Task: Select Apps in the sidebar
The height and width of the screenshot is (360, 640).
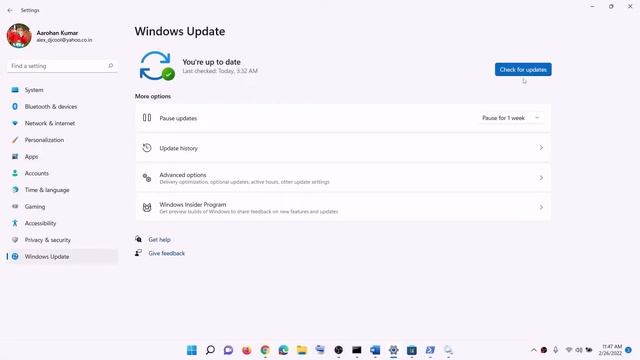Action: [62, 157]
